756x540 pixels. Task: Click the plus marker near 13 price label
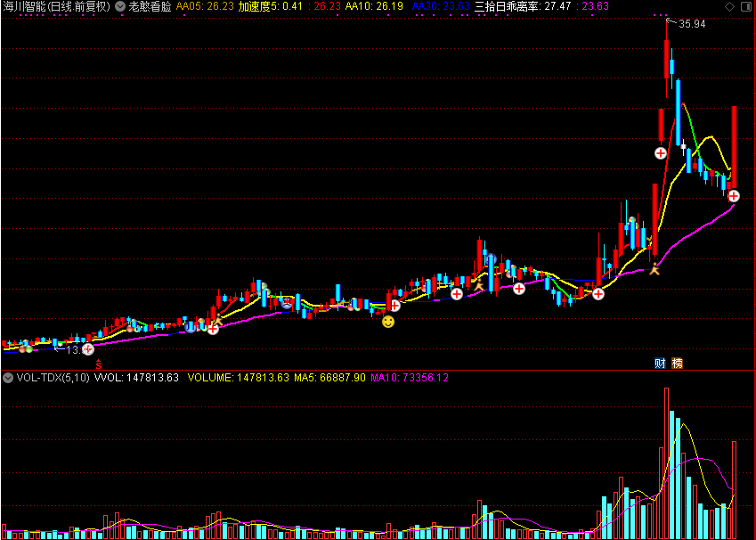click(x=88, y=350)
